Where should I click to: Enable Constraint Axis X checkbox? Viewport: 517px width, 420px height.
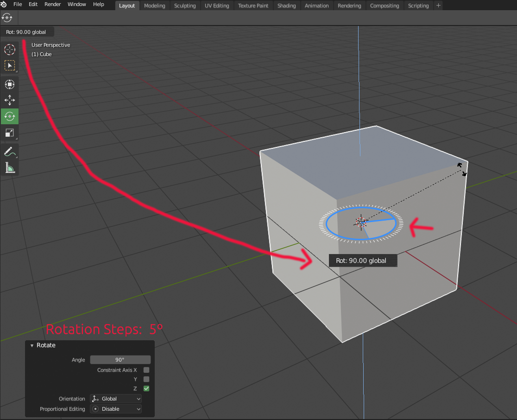pos(146,370)
